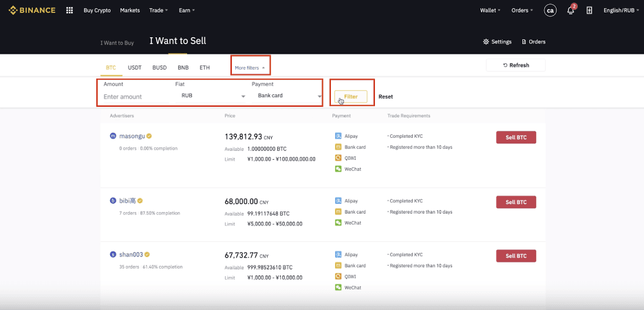
Task: Click QIWI icon in shan003's row
Action: coord(338,277)
